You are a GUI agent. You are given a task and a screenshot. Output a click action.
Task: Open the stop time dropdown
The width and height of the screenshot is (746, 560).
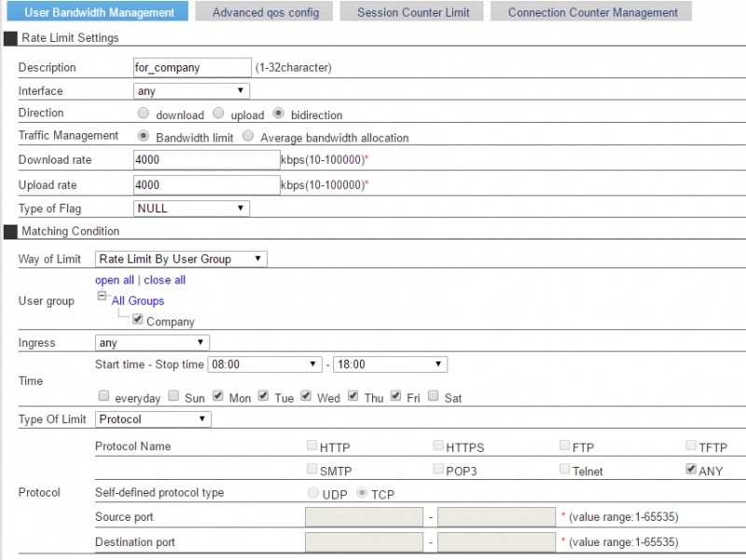390,364
